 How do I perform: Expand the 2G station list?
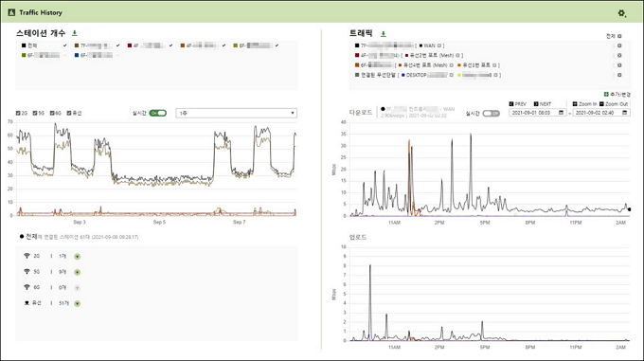tap(78, 257)
